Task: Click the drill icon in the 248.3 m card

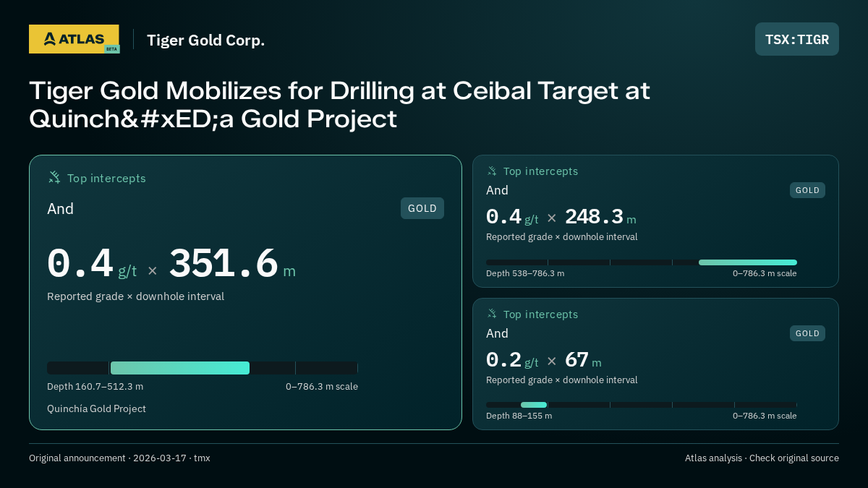Action: (492, 171)
